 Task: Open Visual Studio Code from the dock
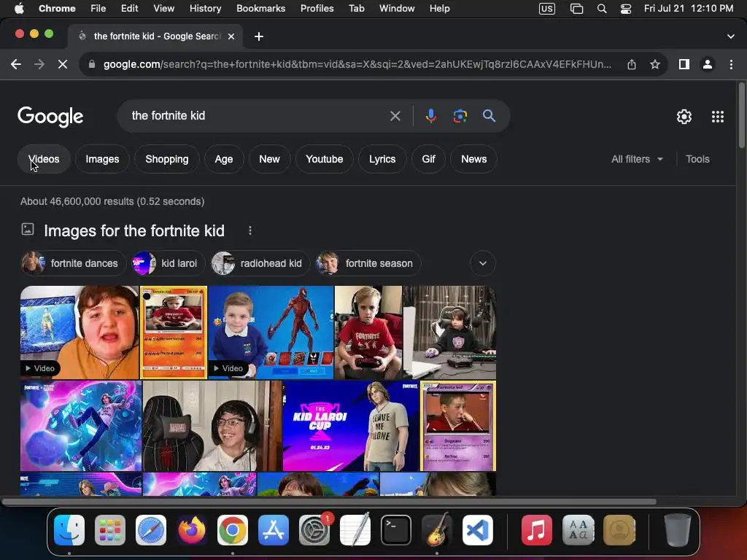click(478, 530)
